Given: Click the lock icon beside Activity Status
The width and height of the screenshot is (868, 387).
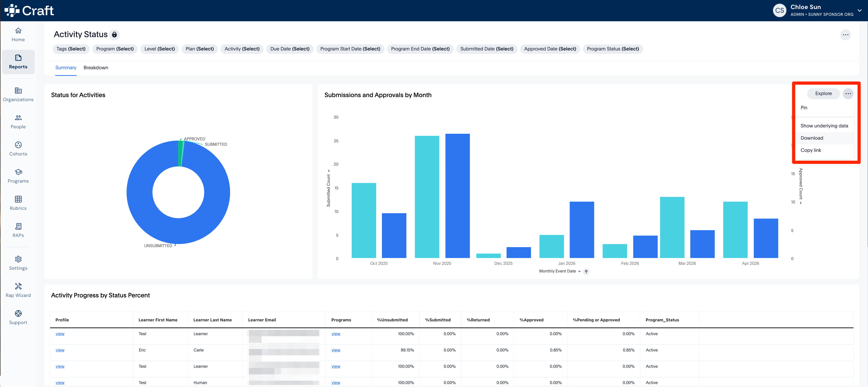Looking at the screenshot, I should (x=115, y=34).
